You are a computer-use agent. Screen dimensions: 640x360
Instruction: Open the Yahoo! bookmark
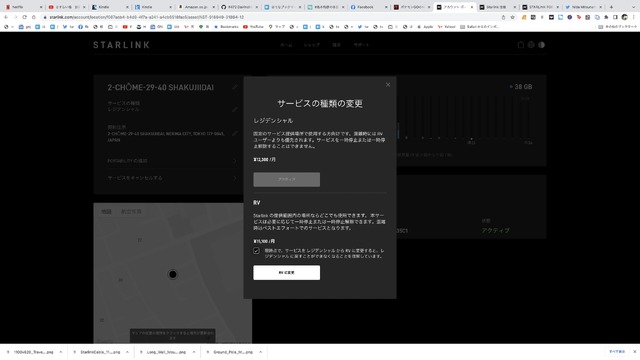point(447,27)
